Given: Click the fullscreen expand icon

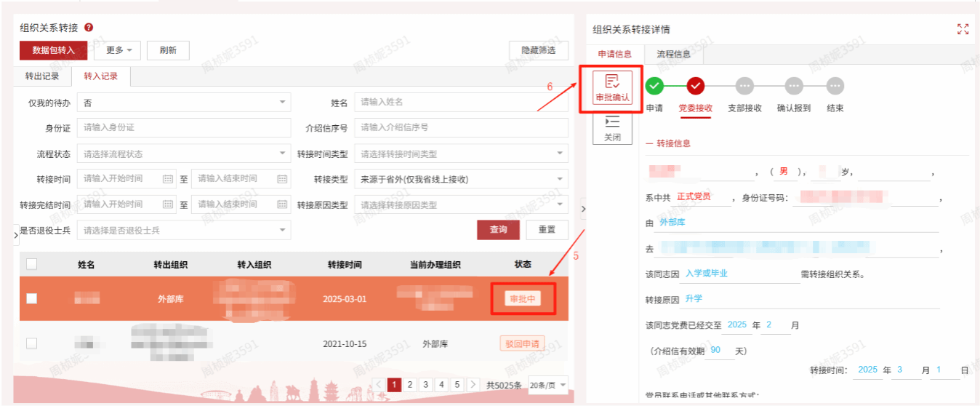Looking at the screenshot, I should [x=963, y=29].
